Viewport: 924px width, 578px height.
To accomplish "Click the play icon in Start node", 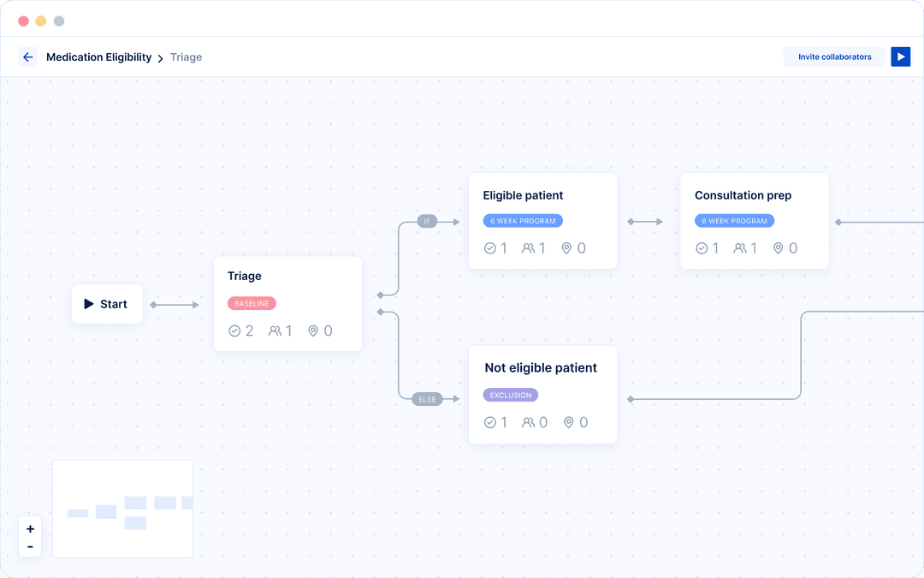I will click(89, 304).
